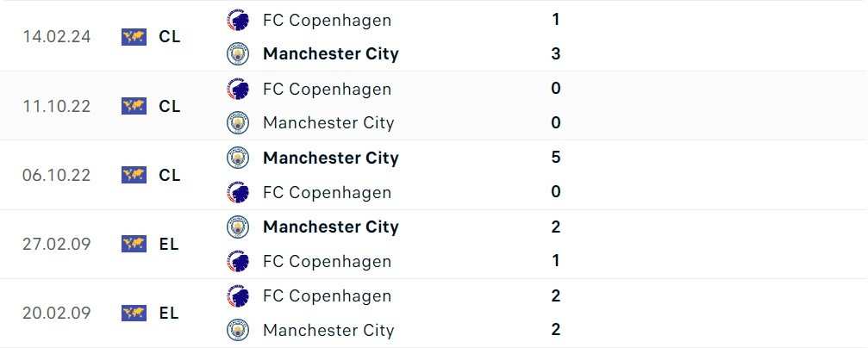Open FC Copenhagen link in 11.10.22 match

(x=327, y=89)
